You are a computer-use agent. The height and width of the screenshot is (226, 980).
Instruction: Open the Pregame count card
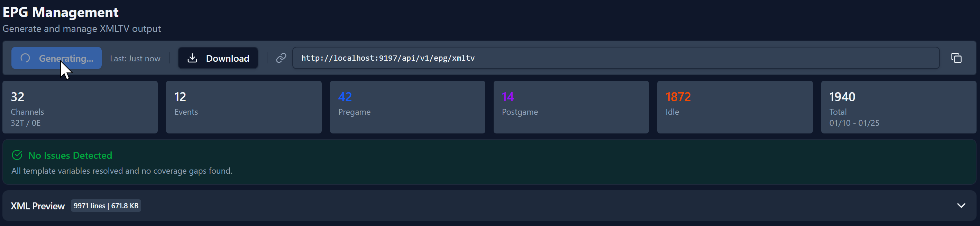tap(407, 107)
